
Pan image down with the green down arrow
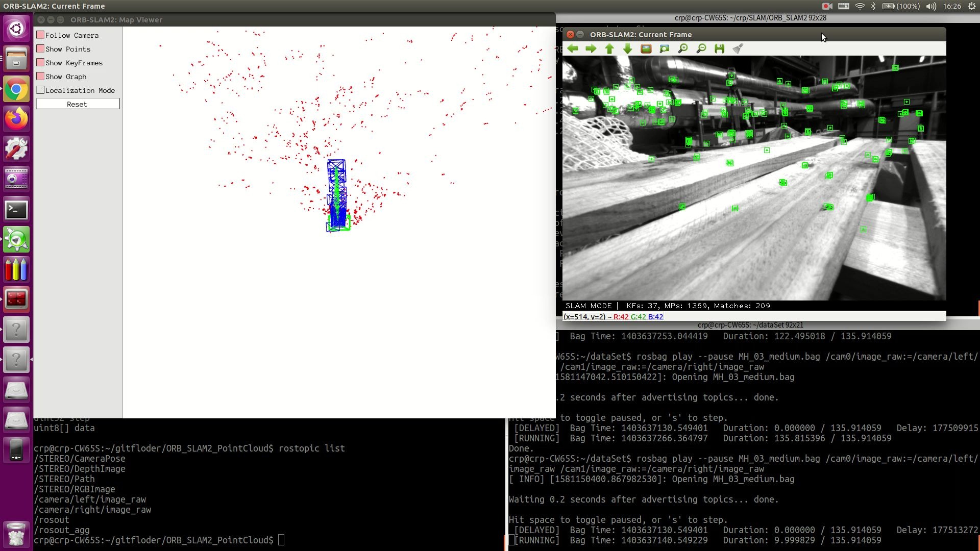[x=628, y=48]
